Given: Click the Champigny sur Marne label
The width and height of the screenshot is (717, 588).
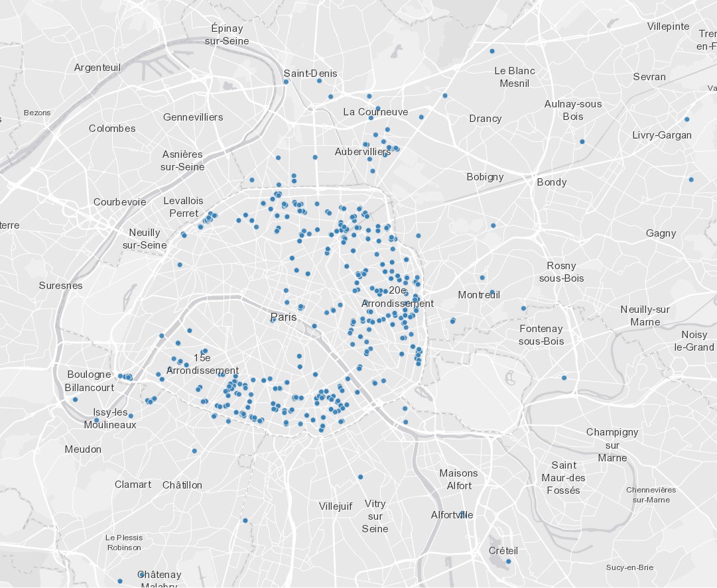Looking at the screenshot, I should coord(612,444).
